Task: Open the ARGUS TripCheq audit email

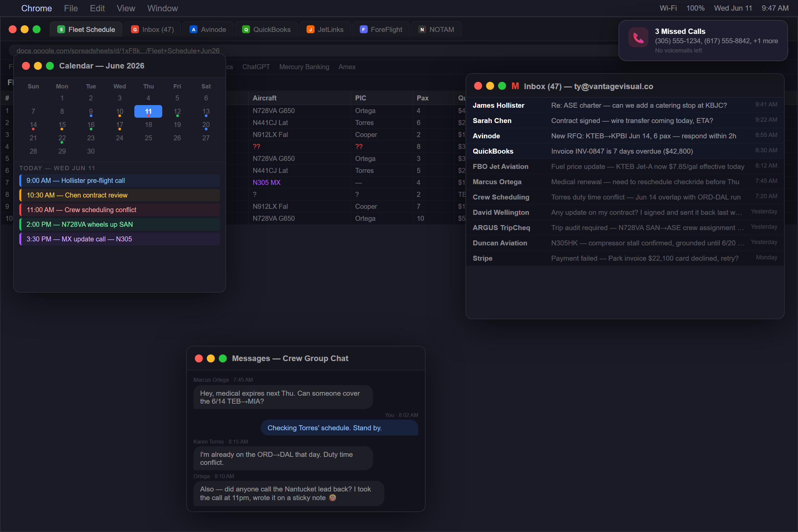Action: click(625, 227)
